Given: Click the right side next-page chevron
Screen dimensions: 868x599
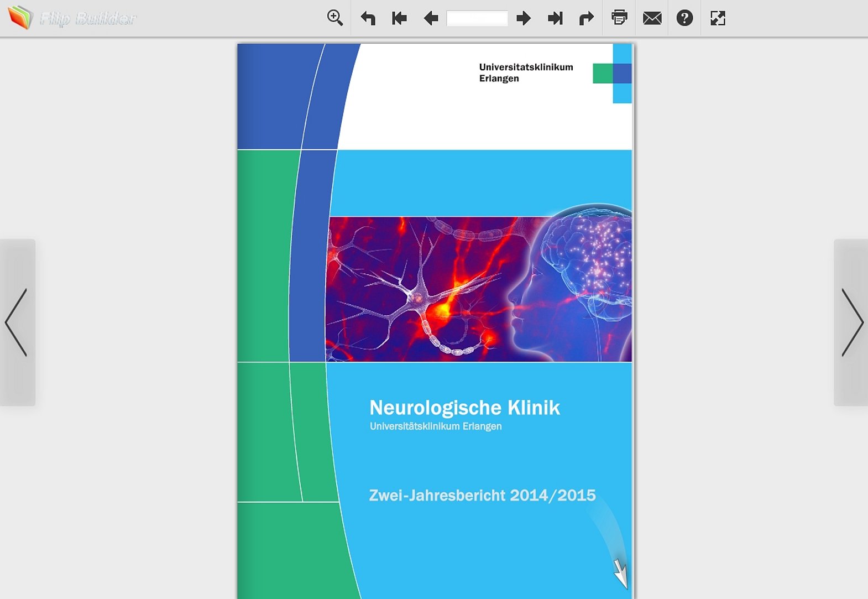Looking at the screenshot, I should pos(851,322).
